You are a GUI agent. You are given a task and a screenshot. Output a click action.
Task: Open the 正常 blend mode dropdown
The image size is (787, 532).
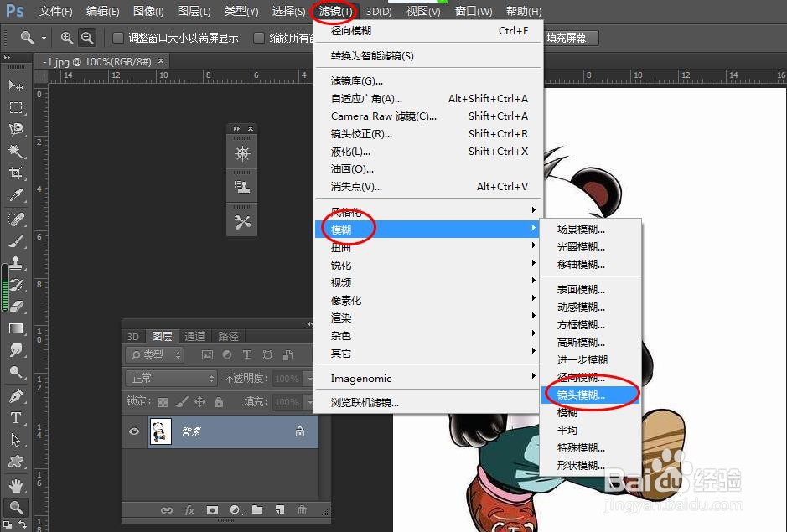click(x=171, y=378)
